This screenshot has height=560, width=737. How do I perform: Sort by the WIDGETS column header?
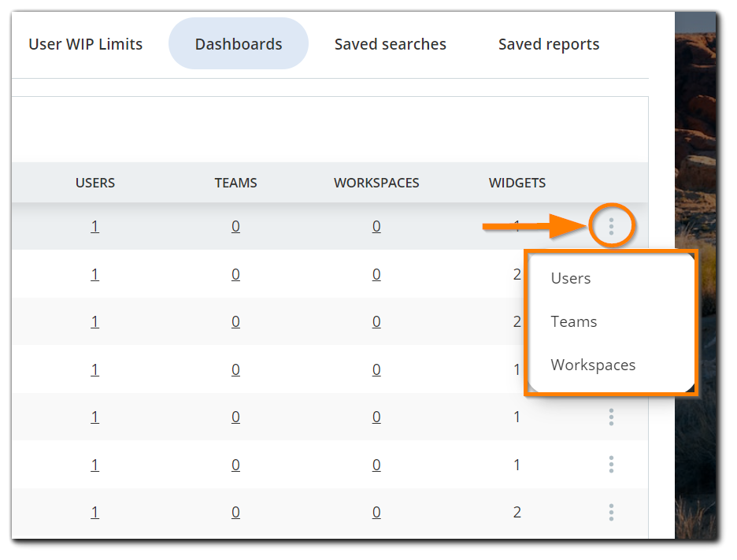click(x=517, y=182)
